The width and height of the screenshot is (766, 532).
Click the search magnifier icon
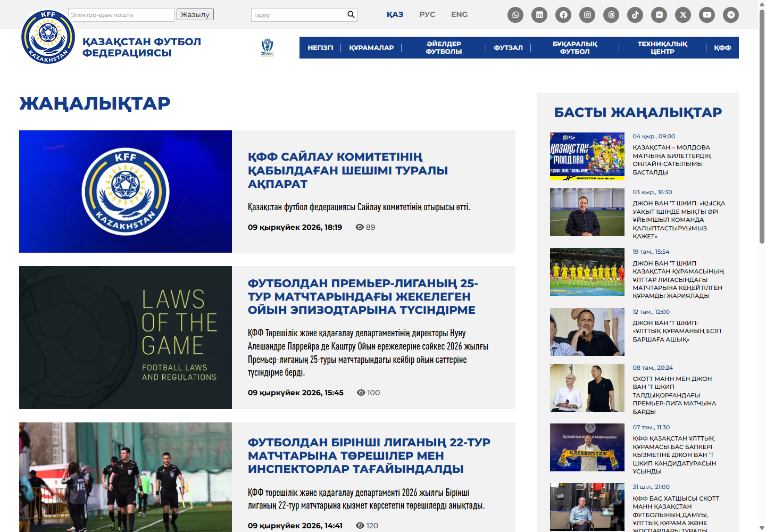coord(351,14)
